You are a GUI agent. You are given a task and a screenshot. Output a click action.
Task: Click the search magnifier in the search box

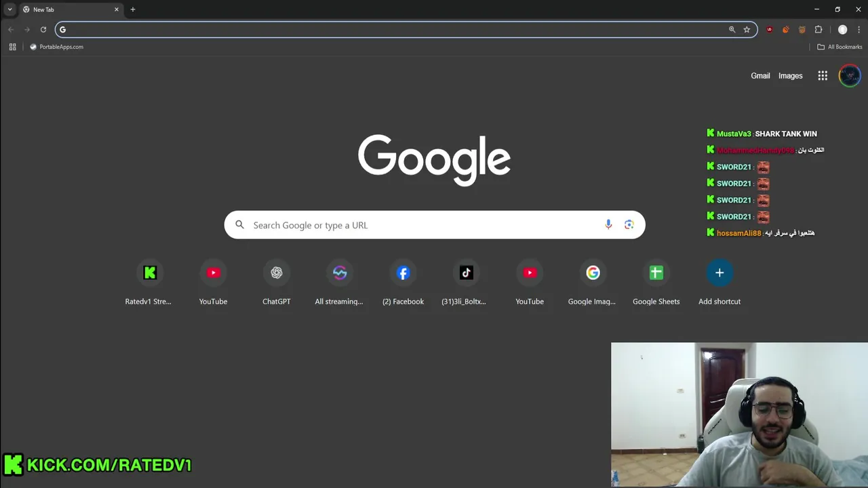point(239,225)
